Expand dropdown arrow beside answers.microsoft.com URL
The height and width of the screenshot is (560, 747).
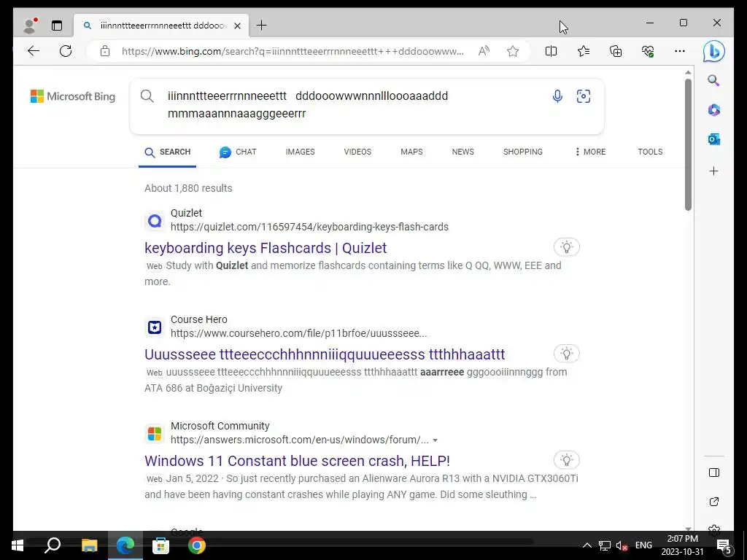(x=435, y=440)
